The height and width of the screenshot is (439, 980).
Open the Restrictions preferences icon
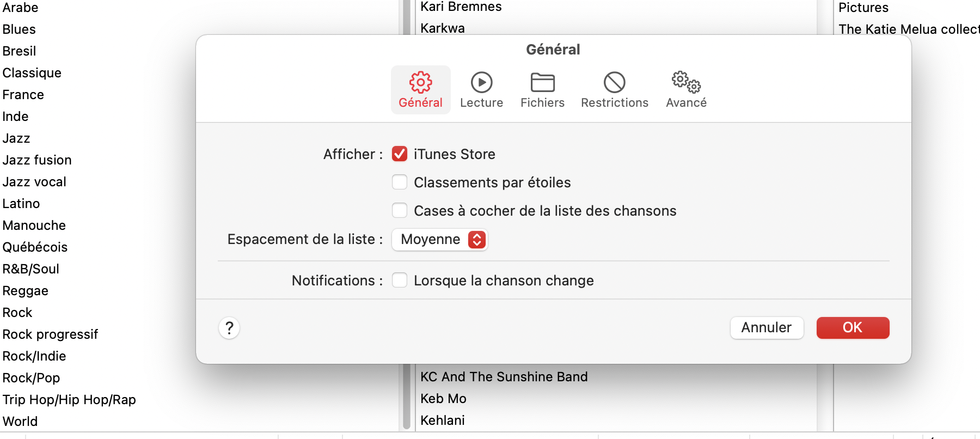[614, 83]
